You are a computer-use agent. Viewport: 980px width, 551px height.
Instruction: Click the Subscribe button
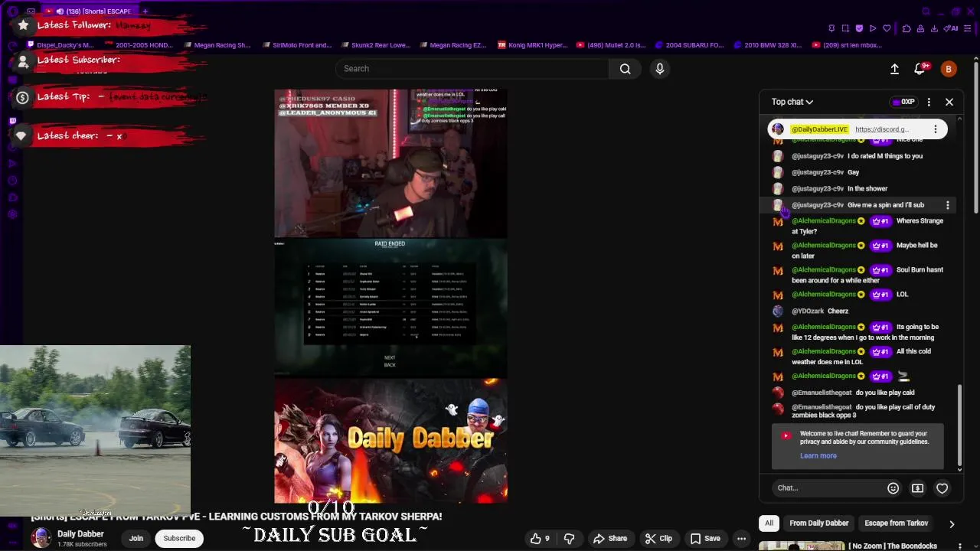click(x=179, y=539)
